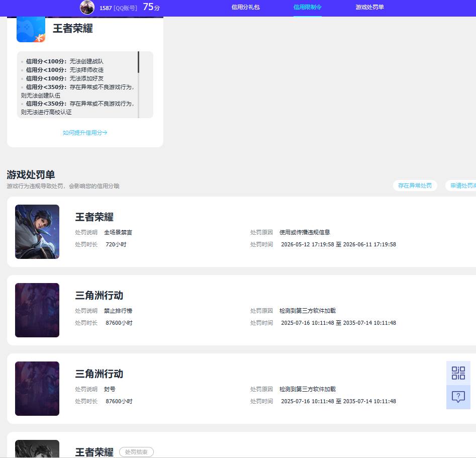Click 2025-07-16 date range in 封号 card
476x458 pixels.
coord(338,401)
